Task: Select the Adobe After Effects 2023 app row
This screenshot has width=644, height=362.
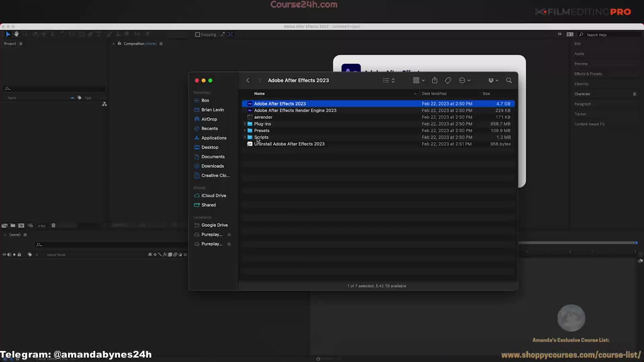Action: coord(378,104)
